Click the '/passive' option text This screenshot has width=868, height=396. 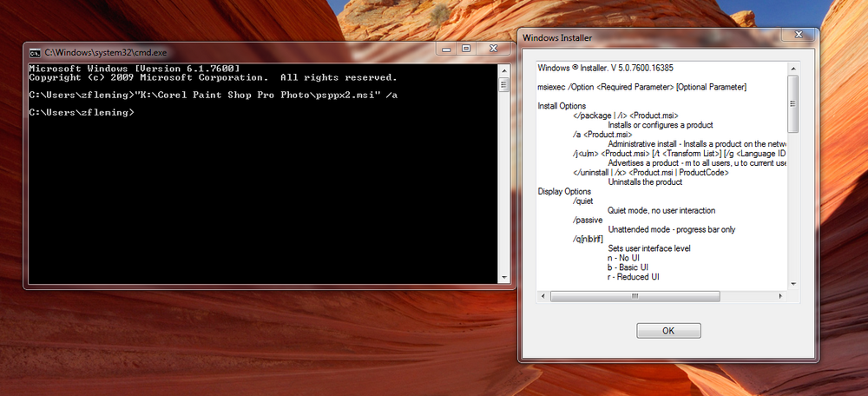pyautogui.click(x=589, y=220)
